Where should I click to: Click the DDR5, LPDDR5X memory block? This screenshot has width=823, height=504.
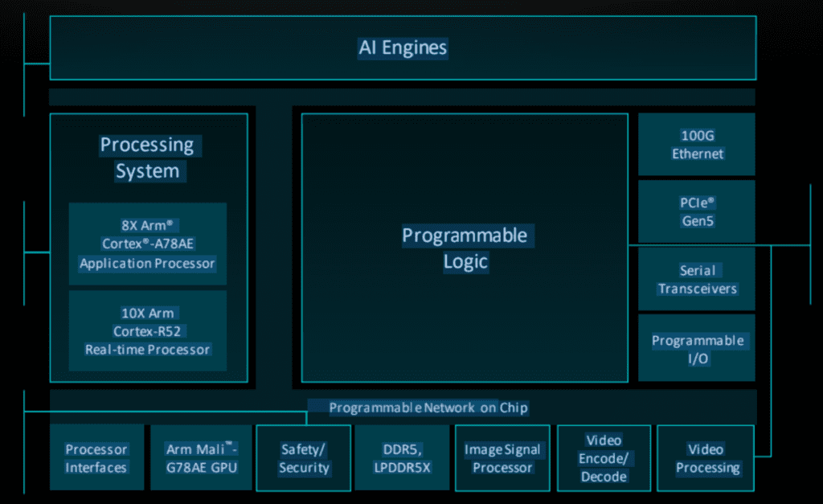tap(403, 458)
